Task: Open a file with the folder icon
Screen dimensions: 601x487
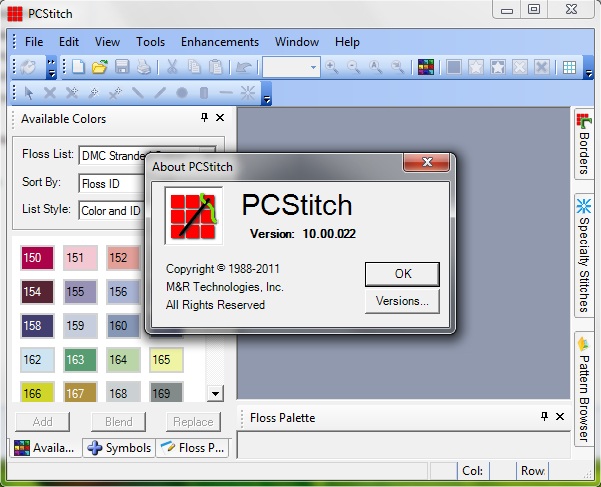Action: point(100,67)
